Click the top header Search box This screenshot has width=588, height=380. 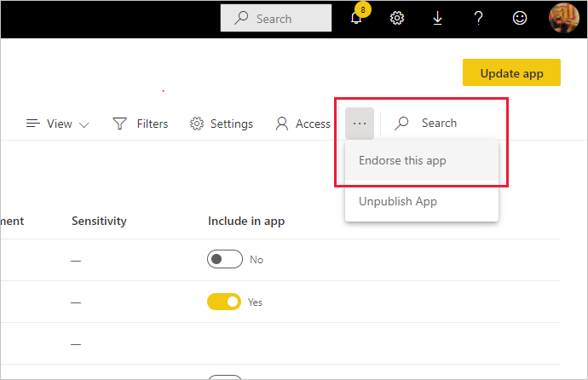[276, 19]
